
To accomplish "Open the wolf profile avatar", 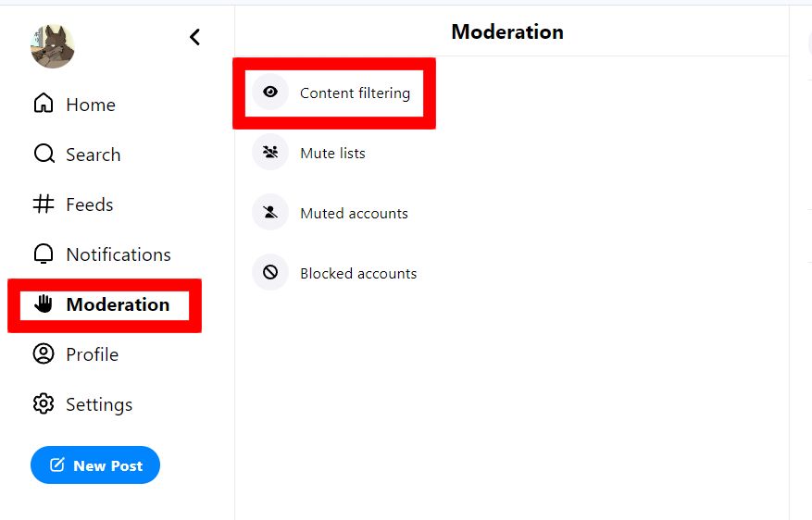I will (x=52, y=46).
